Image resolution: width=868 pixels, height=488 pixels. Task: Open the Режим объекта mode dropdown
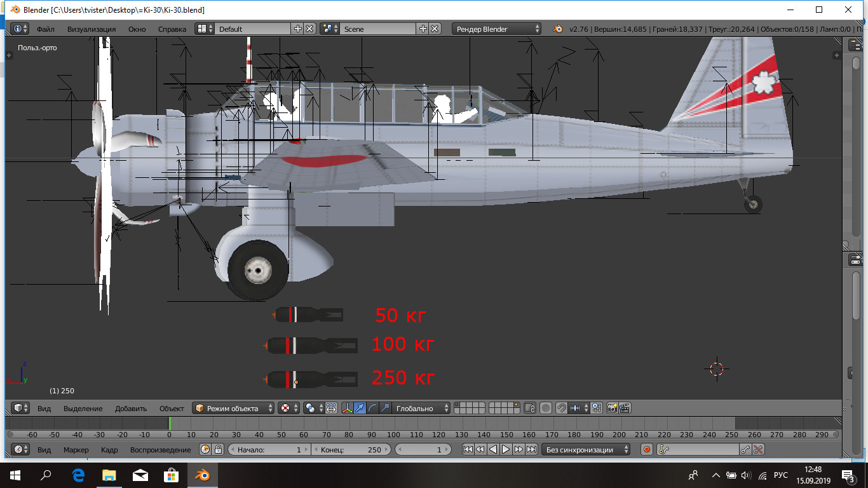[234, 408]
